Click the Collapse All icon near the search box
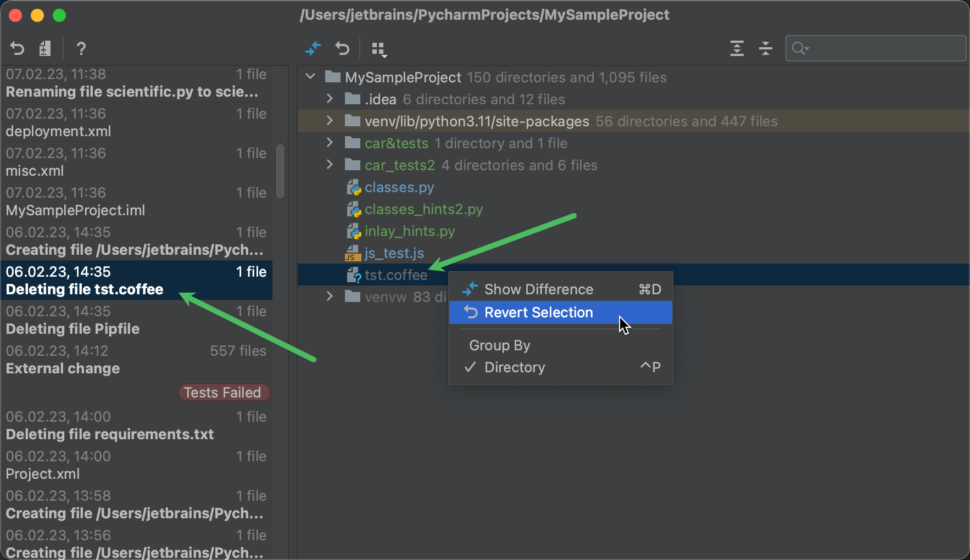This screenshot has height=560, width=970. tap(765, 48)
